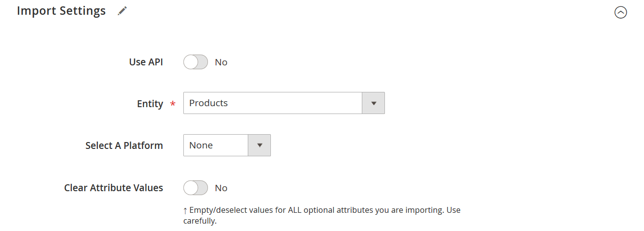Click the Clear Attribute Values label

114,188
